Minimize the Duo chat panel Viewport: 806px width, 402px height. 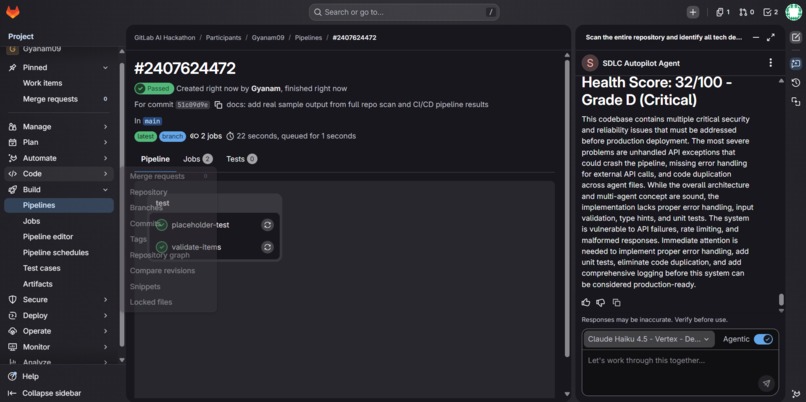tap(756, 38)
